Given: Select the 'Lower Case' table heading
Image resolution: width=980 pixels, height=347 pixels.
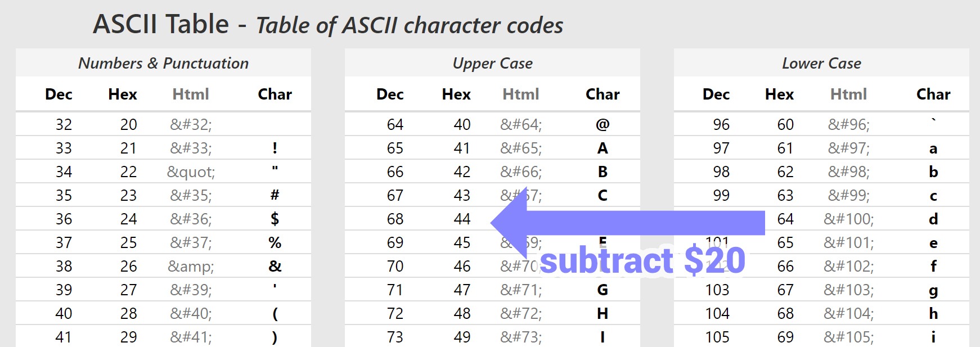Looking at the screenshot, I should tap(821, 63).
